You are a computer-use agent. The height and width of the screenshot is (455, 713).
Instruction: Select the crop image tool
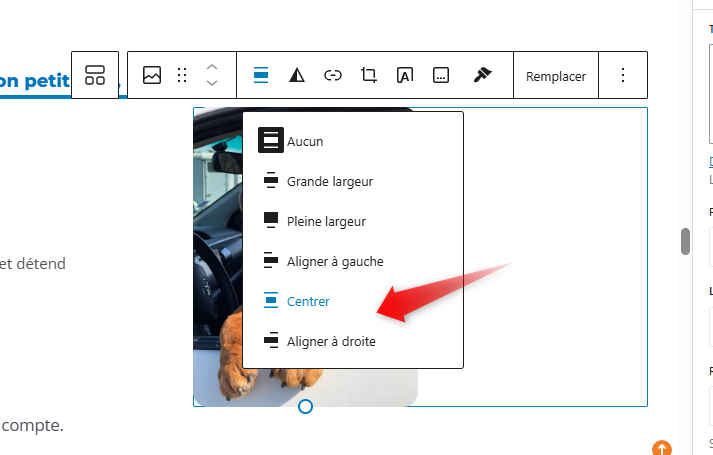click(369, 75)
